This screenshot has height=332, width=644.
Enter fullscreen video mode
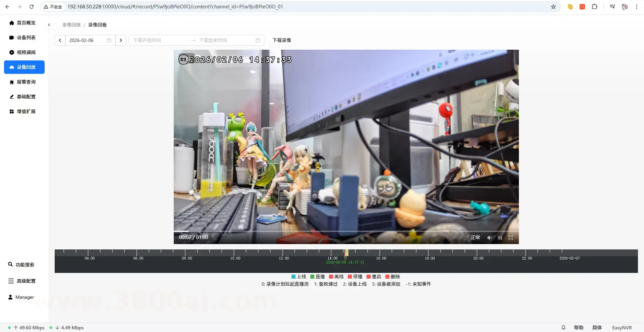point(511,238)
